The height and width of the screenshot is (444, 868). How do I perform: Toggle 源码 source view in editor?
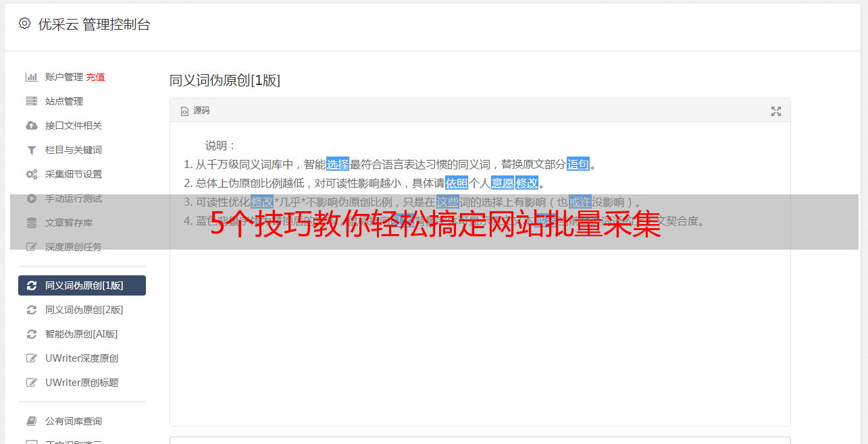click(x=195, y=111)
